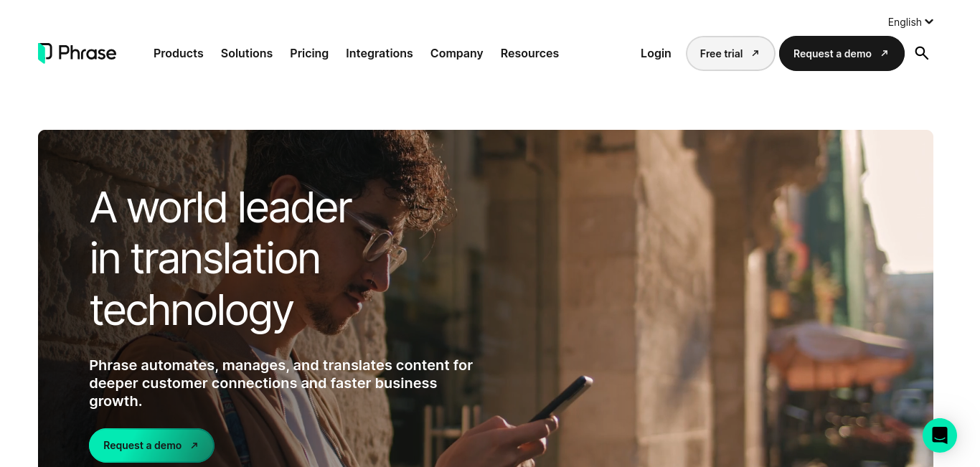Screen dimensions: 980x467
Task: Click the Phrase wordmark text
Action: pyautogui.click(x=87, y=53)
